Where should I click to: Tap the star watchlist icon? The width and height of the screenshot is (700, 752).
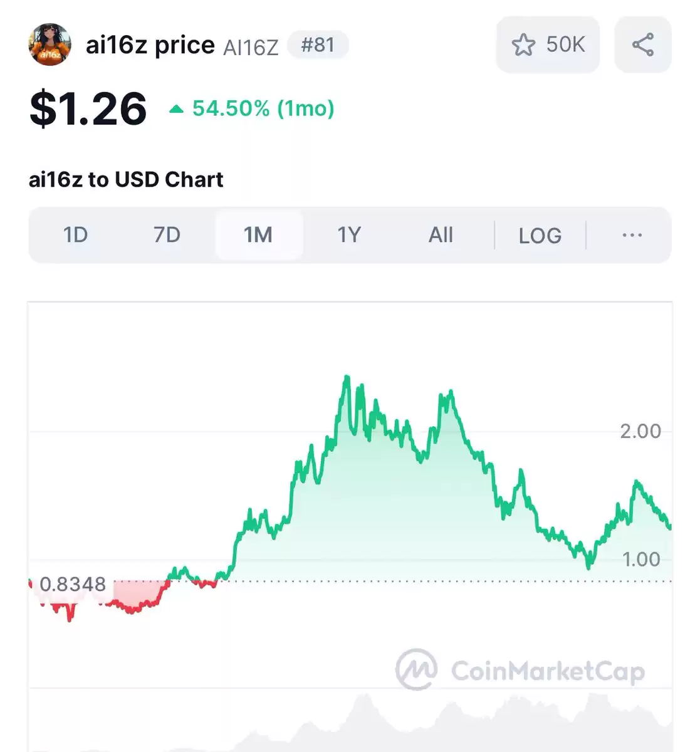click(x=523, y=45)
